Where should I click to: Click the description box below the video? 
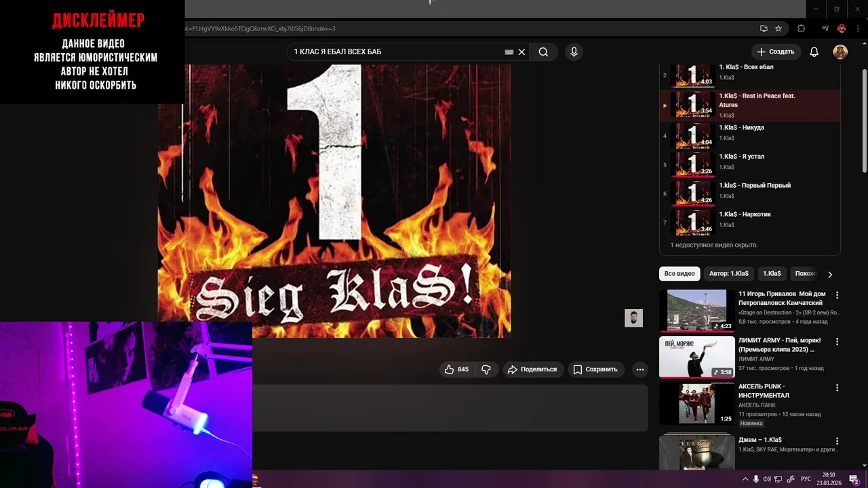450,408
